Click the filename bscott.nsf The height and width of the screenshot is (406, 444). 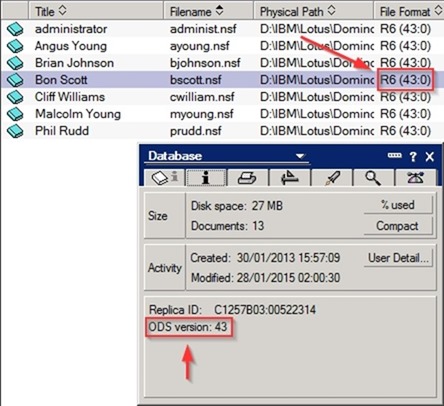196,80
